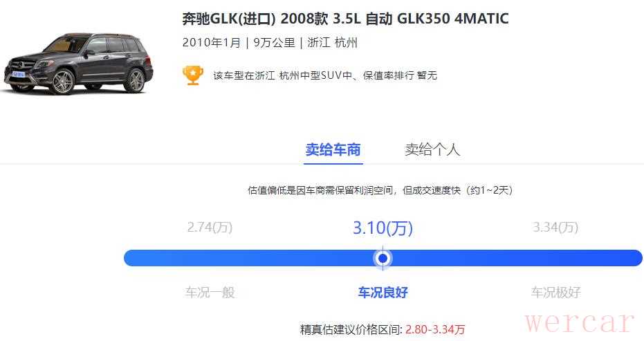The image size is (644, 341).
Task: Click the left end of the blue slider bar
Action: [132, 258]
